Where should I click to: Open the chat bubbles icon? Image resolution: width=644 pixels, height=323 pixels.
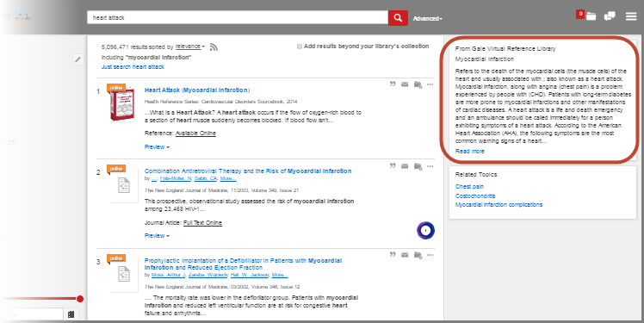pyautogui.click(x=610, y=16)
